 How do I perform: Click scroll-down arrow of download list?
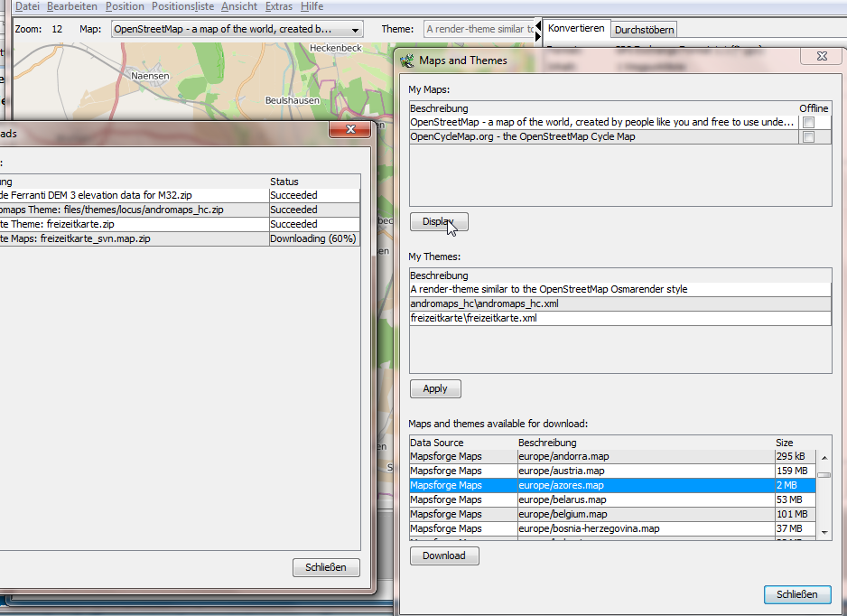(824, 532)
